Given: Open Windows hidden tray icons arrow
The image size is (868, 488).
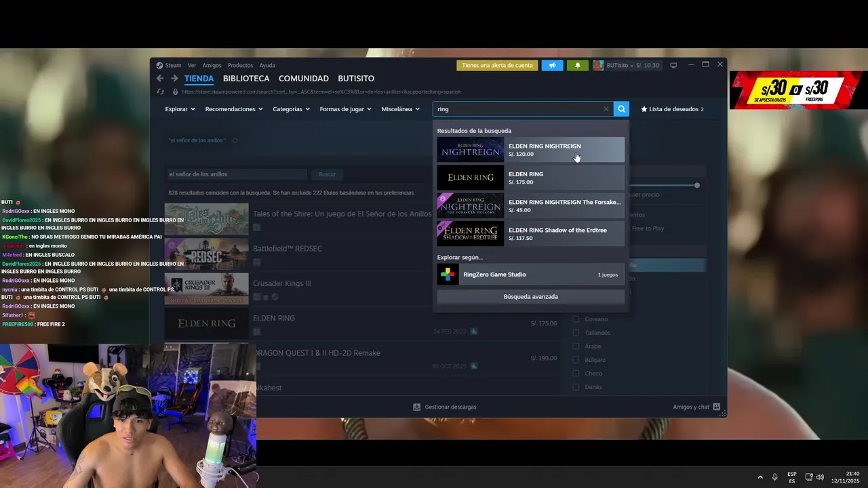Looking at the screenshot, I should [760, 477].
